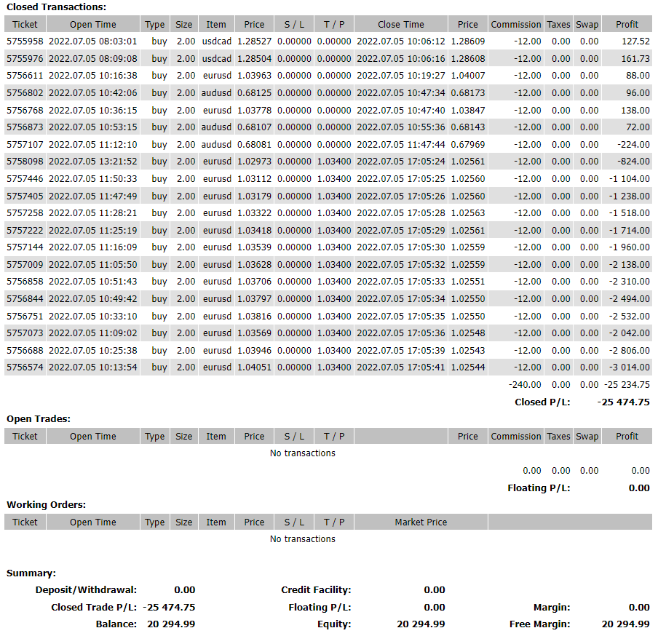Image resolution: width=666 pixels, height=644 pixels.
Task: Click open time 2022.07.05 11:28:21
Action: tap(93, 213)
